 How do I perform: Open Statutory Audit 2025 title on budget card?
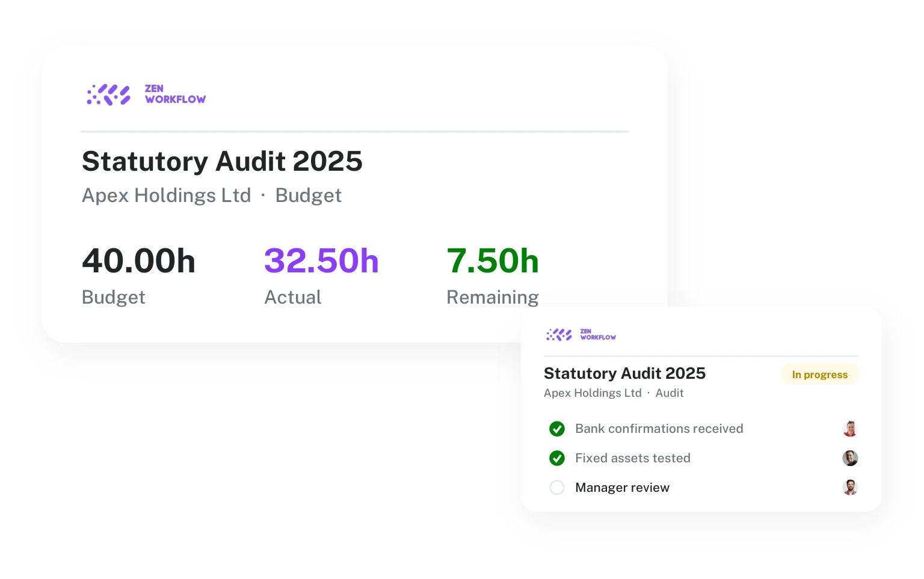tap(222, 161)
